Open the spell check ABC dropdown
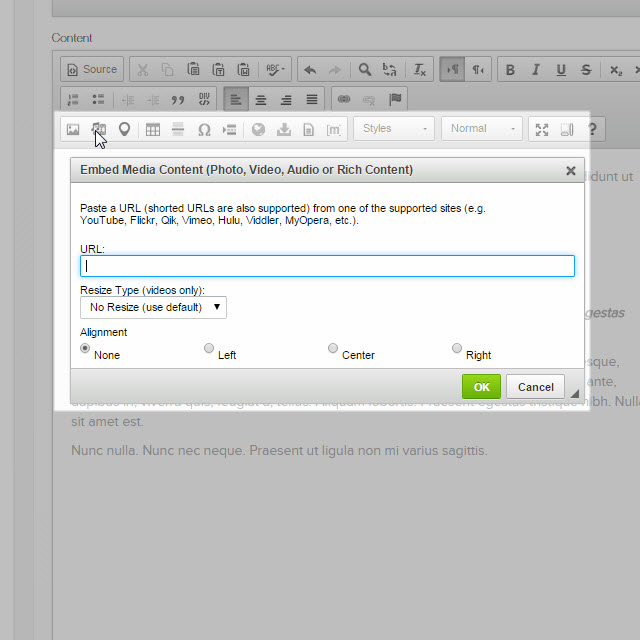This screenshot has height=640, width=640. click(x=275, y=69)
